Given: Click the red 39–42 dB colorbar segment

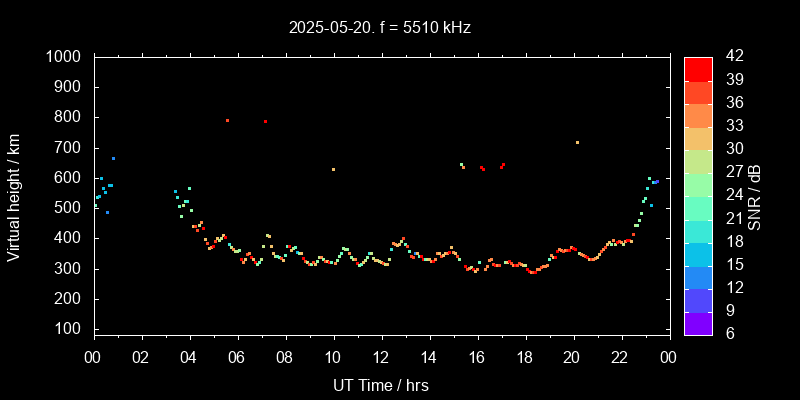Looking at the screenshot, I should click(x=698, y=68).
